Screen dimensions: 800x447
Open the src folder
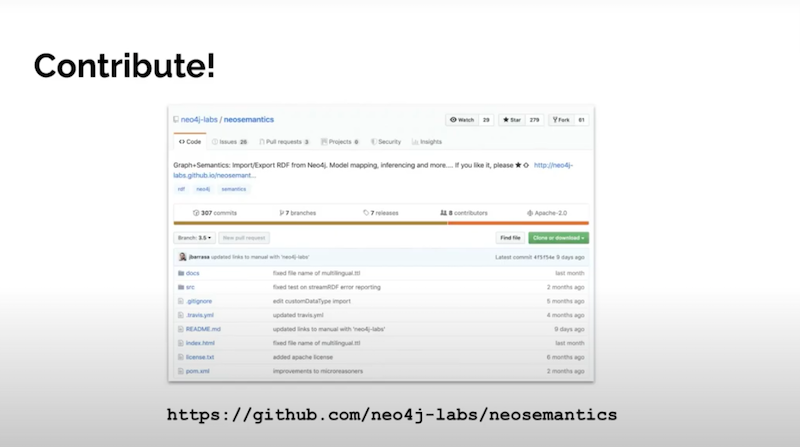190,287
